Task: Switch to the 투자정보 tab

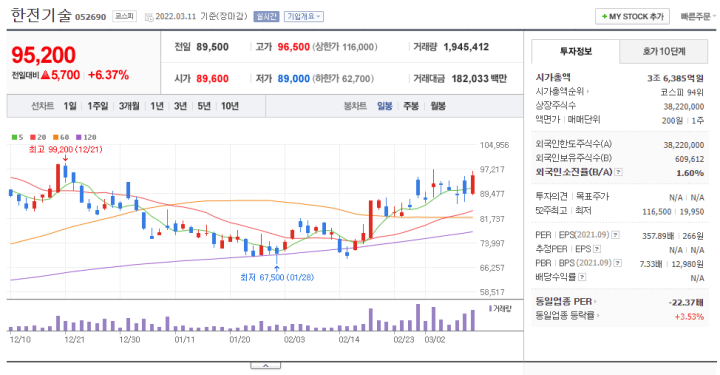Action: [575, 51]
